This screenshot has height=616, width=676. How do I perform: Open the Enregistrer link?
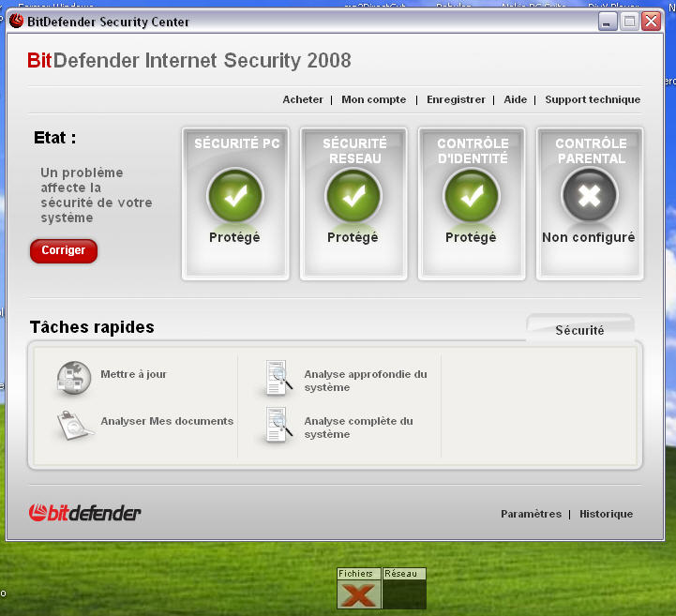(x=456, y=99)
